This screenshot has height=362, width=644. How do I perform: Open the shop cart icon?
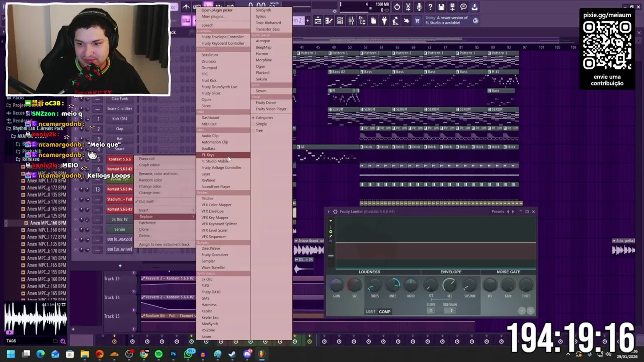click(x=417, y=21)
